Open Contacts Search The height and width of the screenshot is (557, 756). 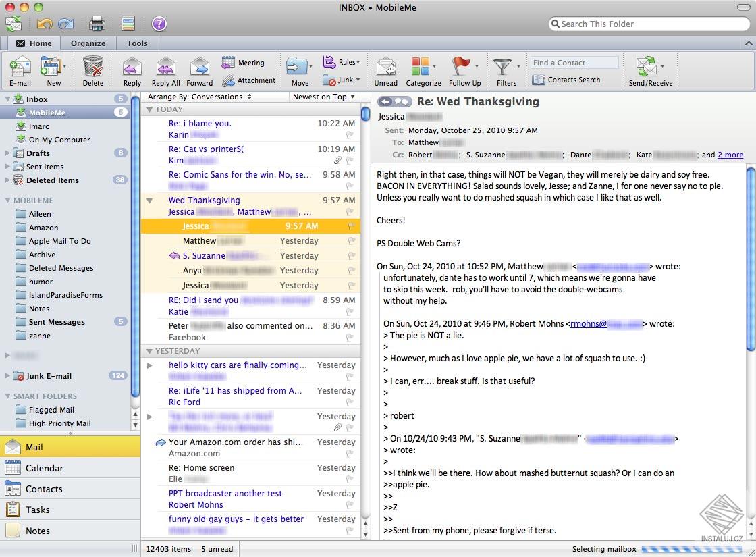(x=566, y=80)
